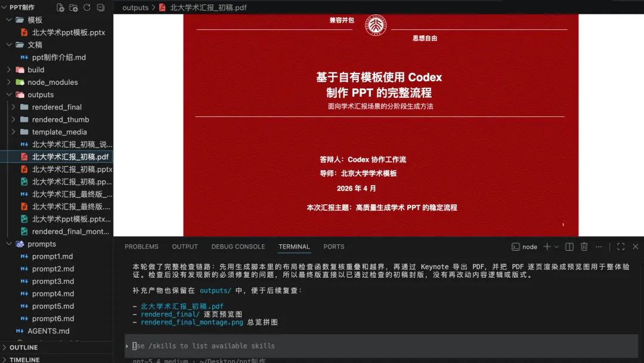Image resolution: width=644 pixels, height=363 pixels.
Task: Expand the rendered_thumb folder
Action: [14, 119]
